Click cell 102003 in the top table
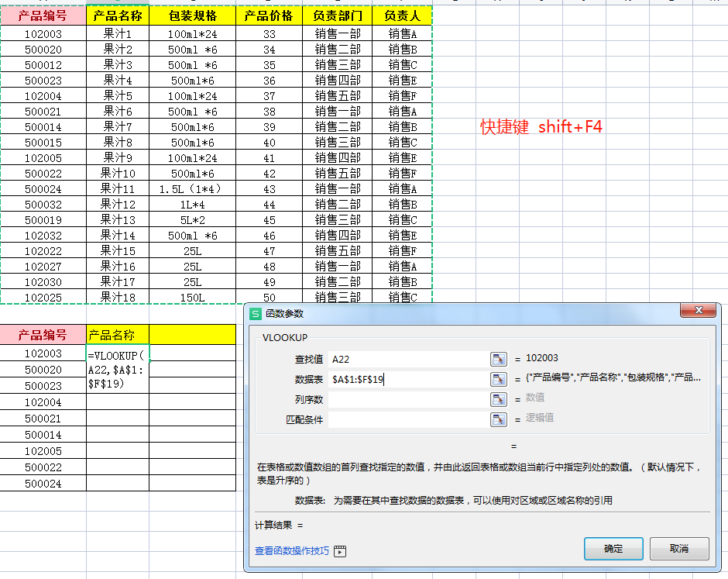Screen dimensions: 728x579 click(x=43, y=33)
